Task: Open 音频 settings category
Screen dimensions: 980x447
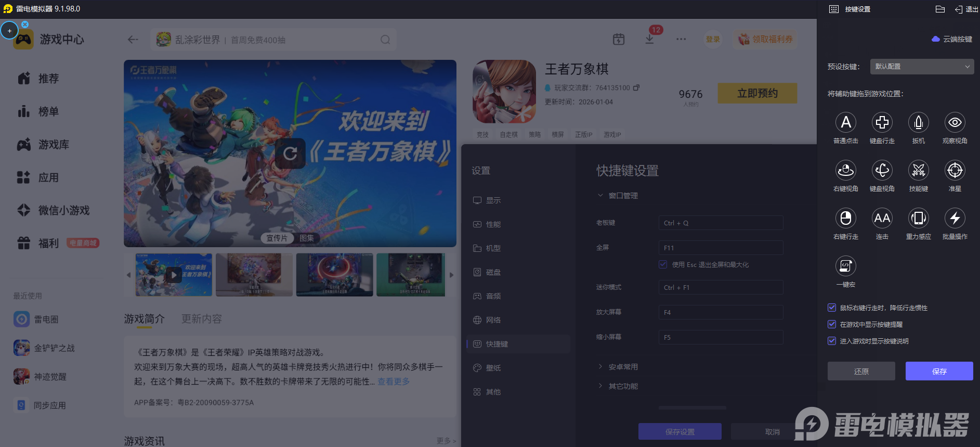Action: click(518, 296)
